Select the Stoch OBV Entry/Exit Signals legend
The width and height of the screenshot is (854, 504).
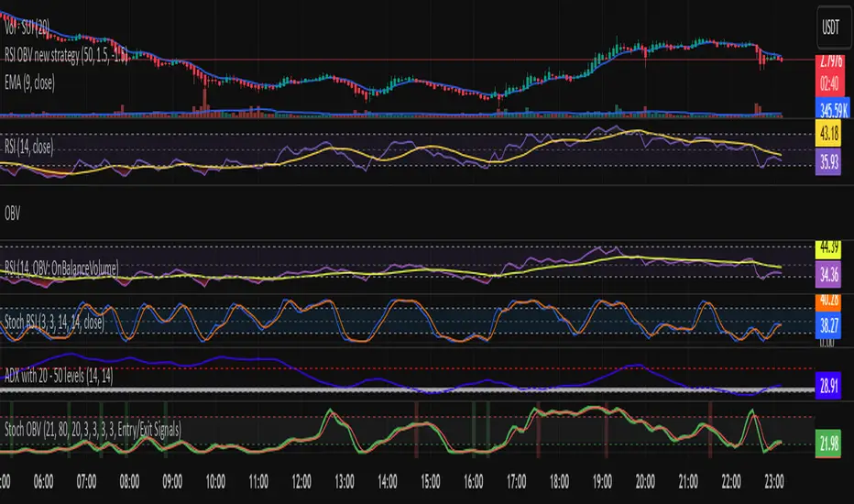tap(93, 428)
